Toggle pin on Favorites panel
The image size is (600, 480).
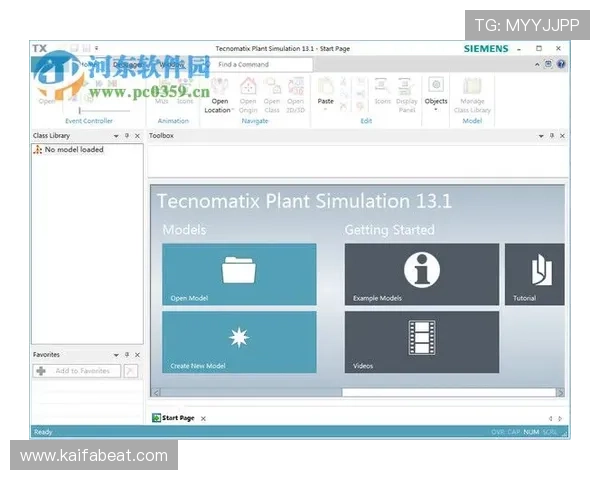pos(127,355)
